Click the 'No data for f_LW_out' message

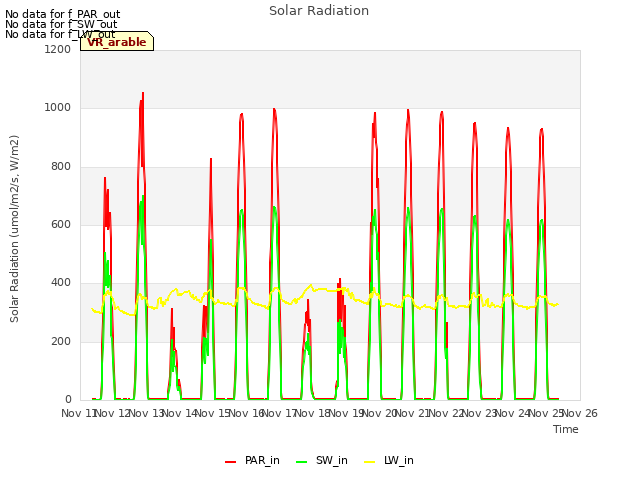point(60,34)
